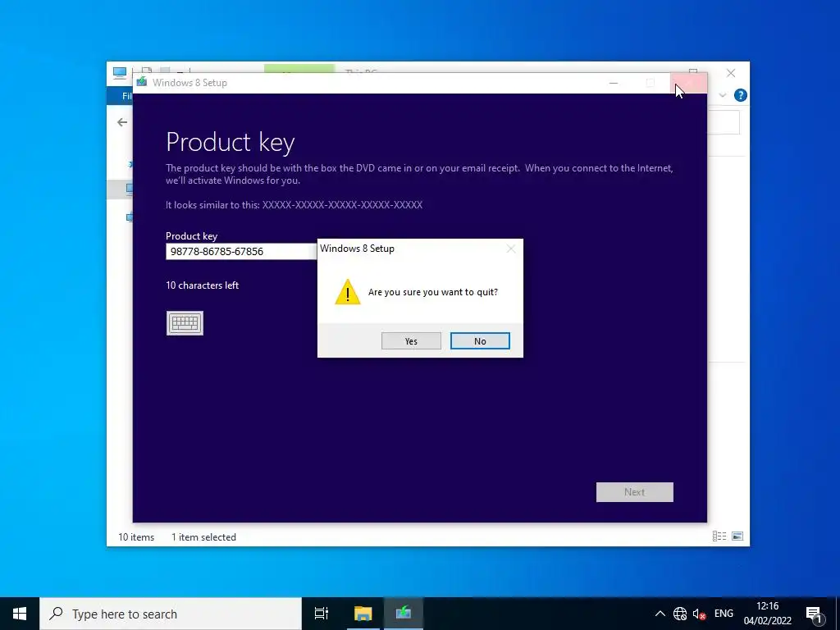840x630 pixels.
Task: Open the on-screen keyboard icon
Action: coord(185,323)
